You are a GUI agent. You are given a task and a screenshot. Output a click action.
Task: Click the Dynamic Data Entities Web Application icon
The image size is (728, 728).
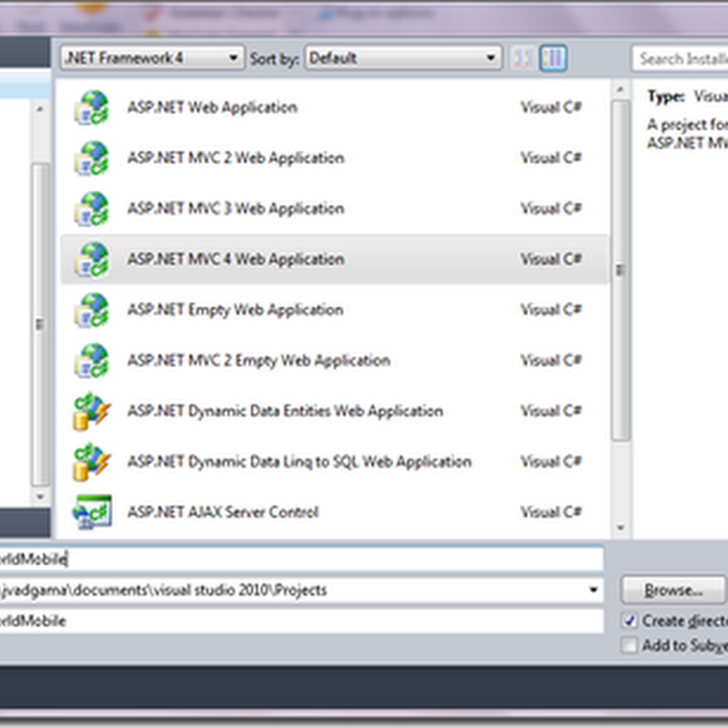pyautogui.click(x=92, y=411)
